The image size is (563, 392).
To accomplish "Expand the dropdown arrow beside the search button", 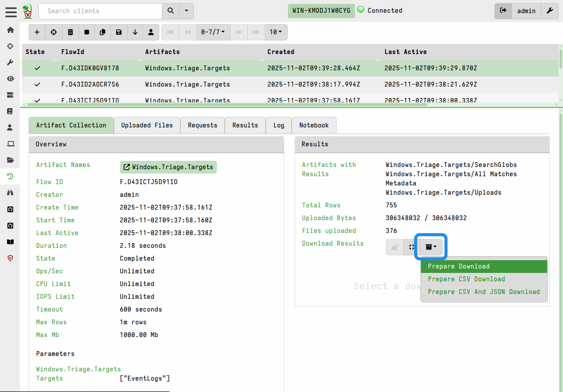I will pos(186,11).
